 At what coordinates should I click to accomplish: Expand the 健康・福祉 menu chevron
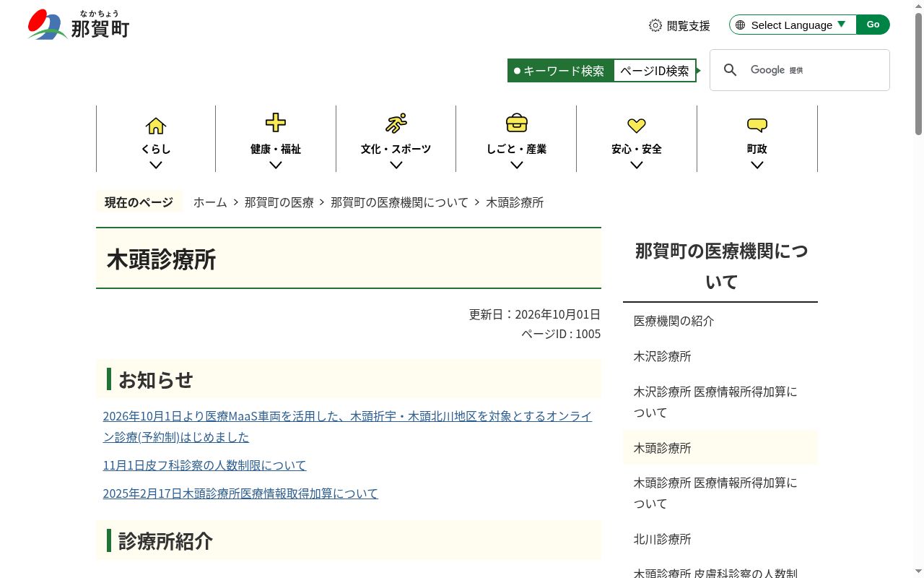tap(276, 165)
